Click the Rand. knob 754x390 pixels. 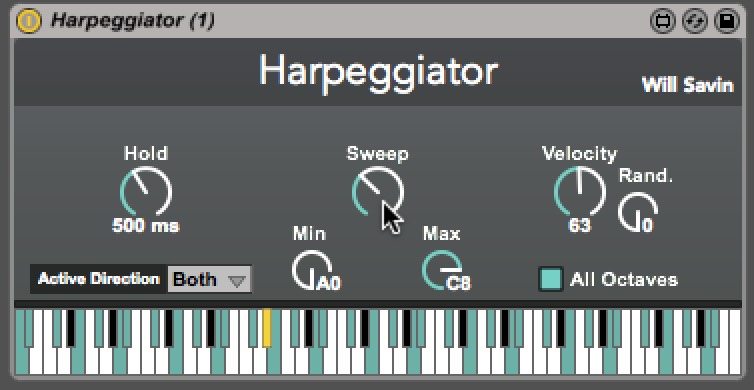pyautogui.click(x=637, y=212)
